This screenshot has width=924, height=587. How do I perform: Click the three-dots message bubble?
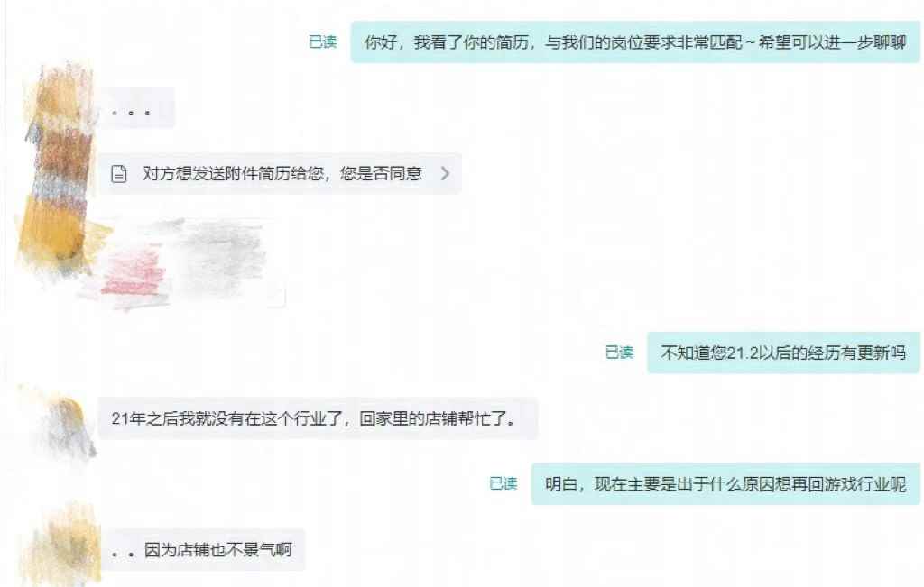pyautogui.click(x=137, y=107)
